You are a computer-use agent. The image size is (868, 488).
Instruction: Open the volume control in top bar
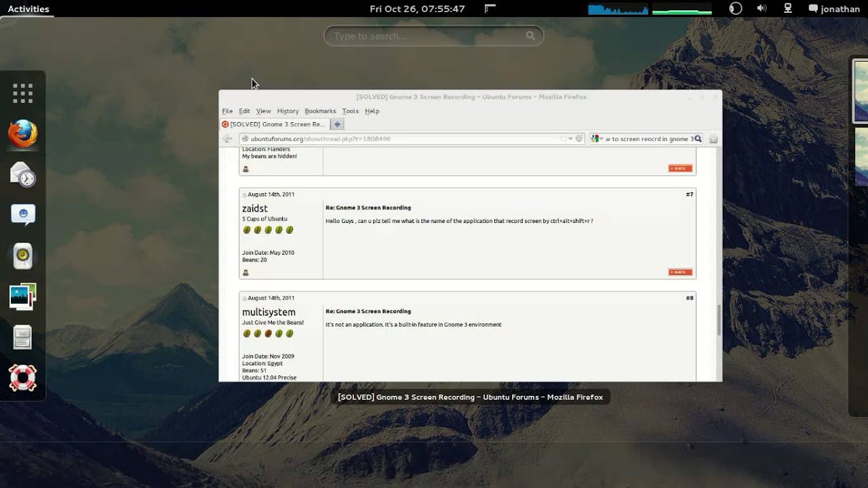click(762, 9)
